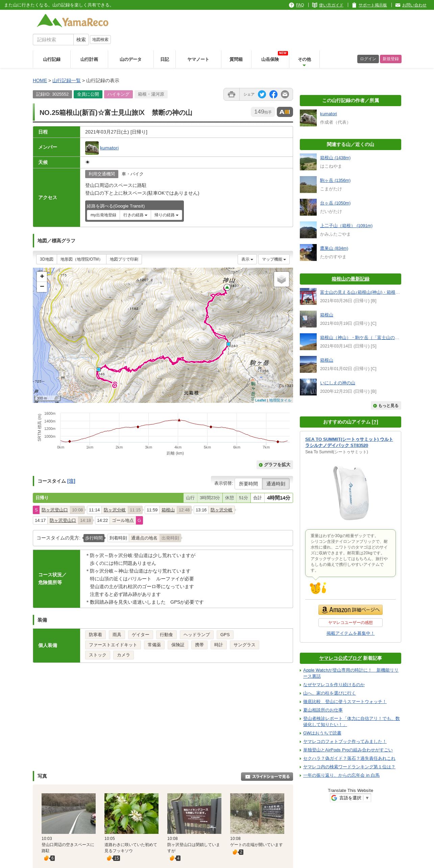Image resolution: width=434 pixels, height=868 pixels.
Task: Open the 行きの経路 dropdown
Action: coord(135,215)
